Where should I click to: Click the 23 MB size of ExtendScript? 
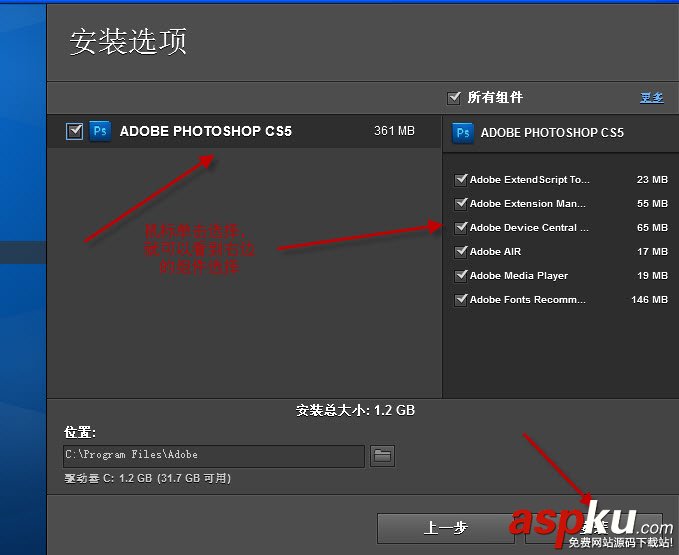pos(652,179)
